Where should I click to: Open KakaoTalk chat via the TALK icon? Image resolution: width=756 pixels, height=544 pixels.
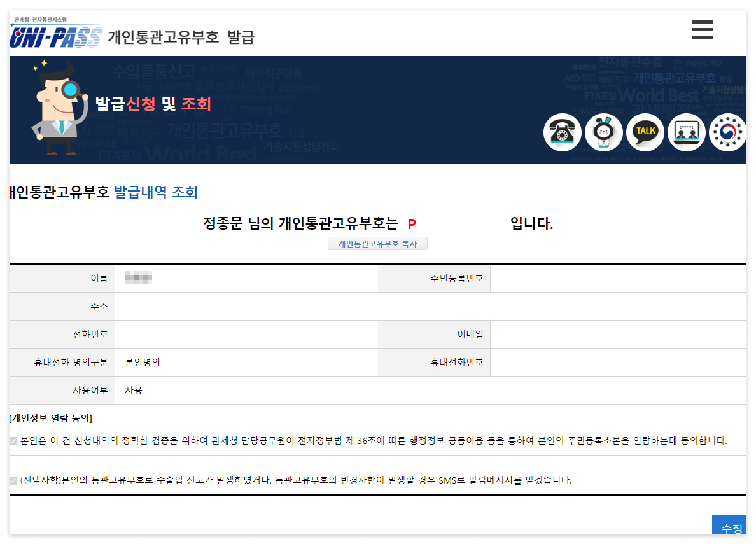(x=645, y=132)
